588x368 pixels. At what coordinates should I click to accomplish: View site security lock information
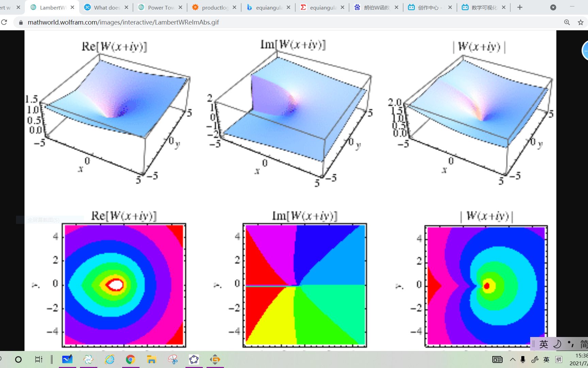click(x=21, y=22)
